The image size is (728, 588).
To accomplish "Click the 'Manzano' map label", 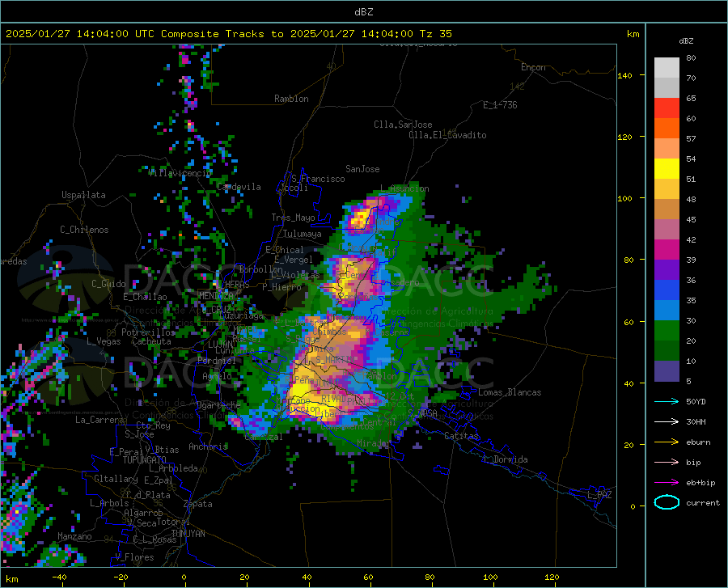I will 74,536.
